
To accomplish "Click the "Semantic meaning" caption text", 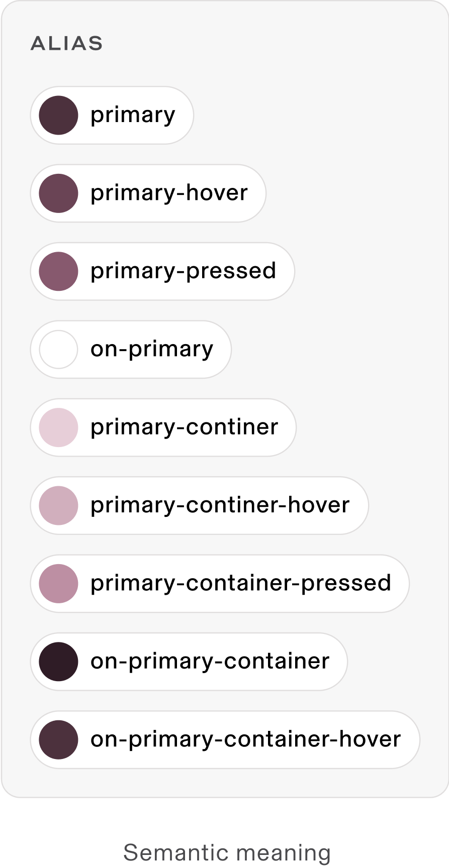I will [x=227, y=852].
